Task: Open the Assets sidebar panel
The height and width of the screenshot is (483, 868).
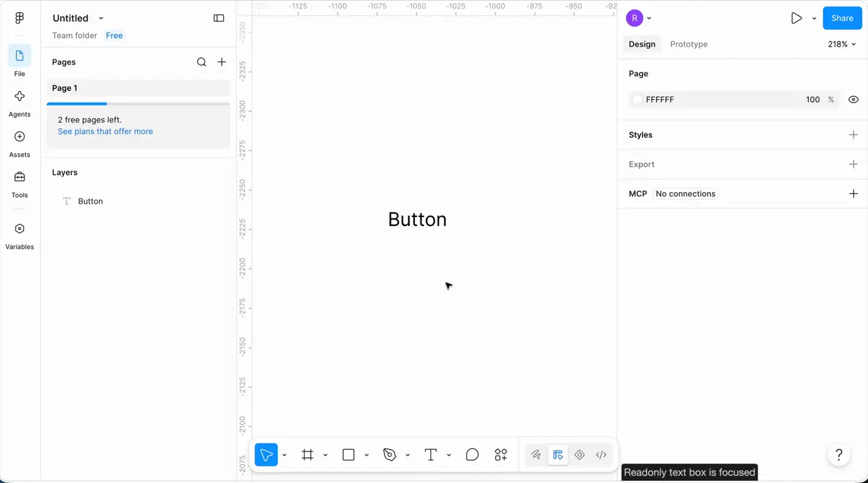Action: (x=20, y=136)
